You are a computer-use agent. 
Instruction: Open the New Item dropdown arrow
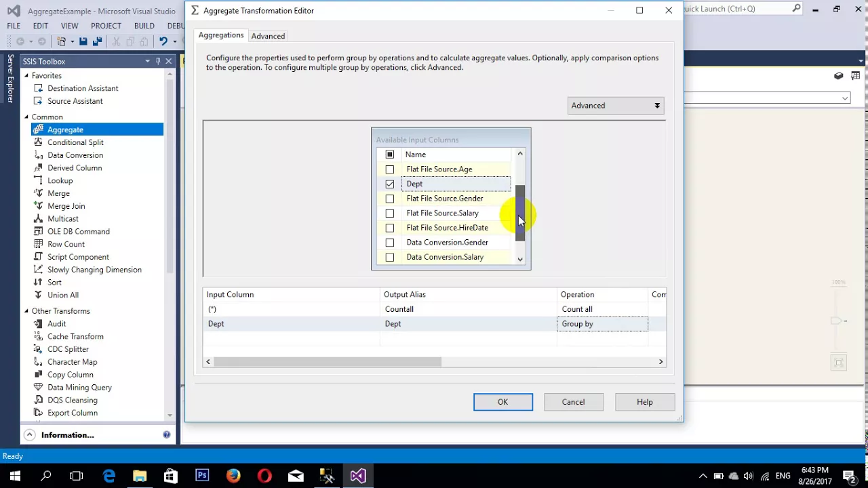pyautogui.click(x=72, y=42)
